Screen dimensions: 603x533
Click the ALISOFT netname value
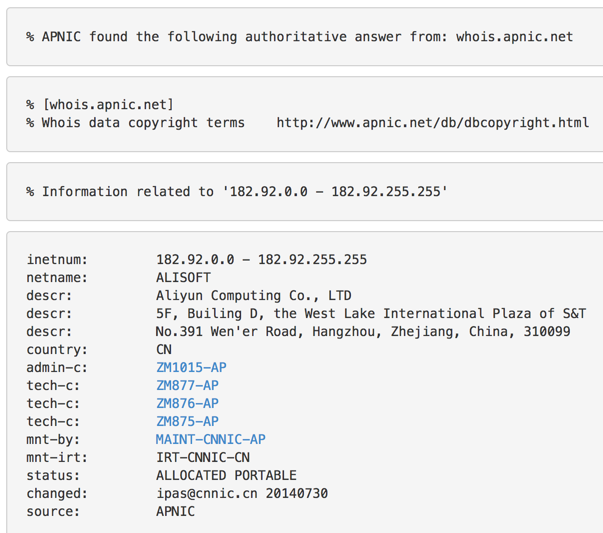[x=183, y=278]
